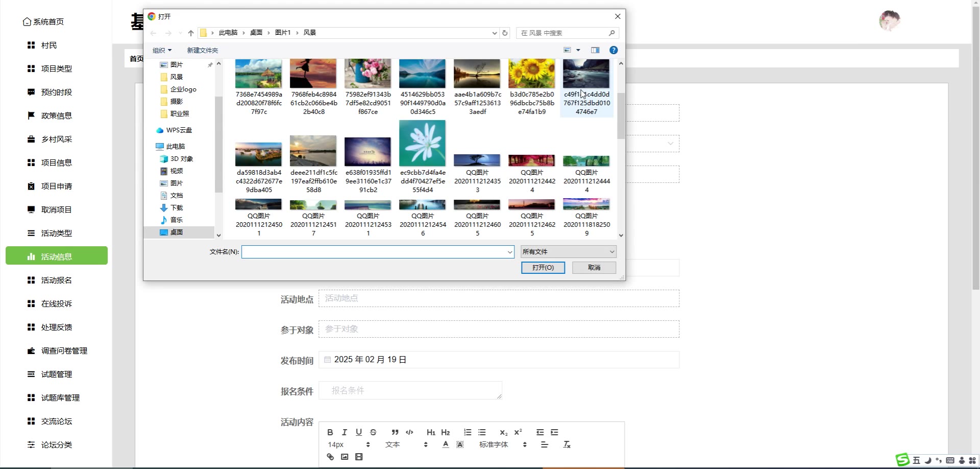
Task: Go up one folder level in dialog
Action: 191,33
